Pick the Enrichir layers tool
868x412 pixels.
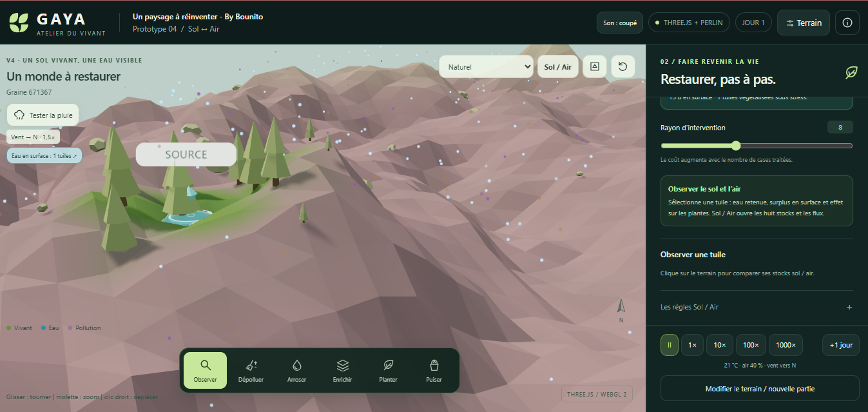click(342, 370)
